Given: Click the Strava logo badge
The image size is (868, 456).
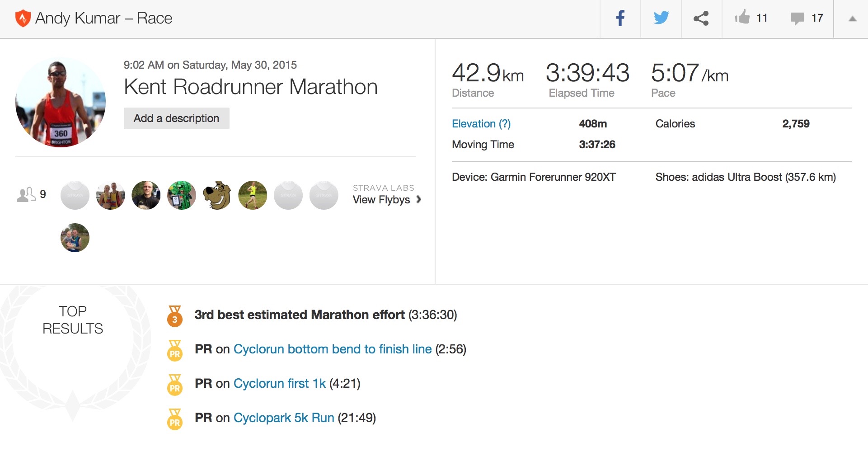Looking at the screenshot, I should 23,19.
